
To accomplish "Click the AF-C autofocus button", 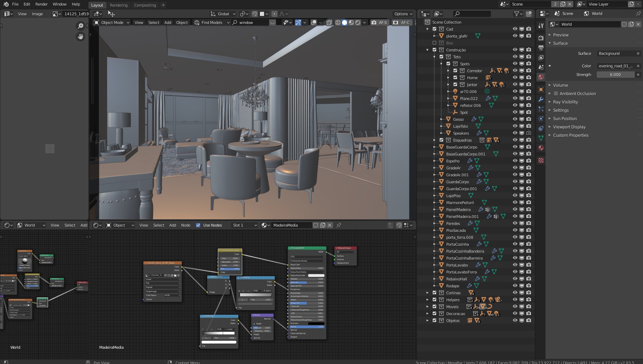I will (401, 23).
